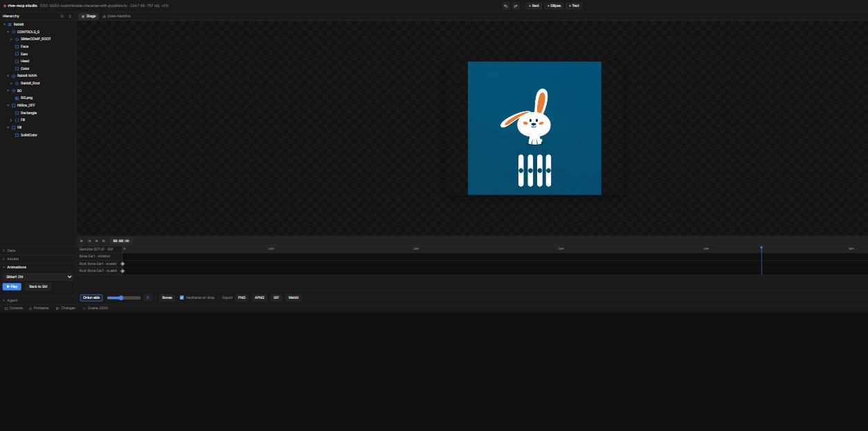Step back one frame
This screenshot has height=431, width=868.
pyautogui.click(x=96, y=241)
